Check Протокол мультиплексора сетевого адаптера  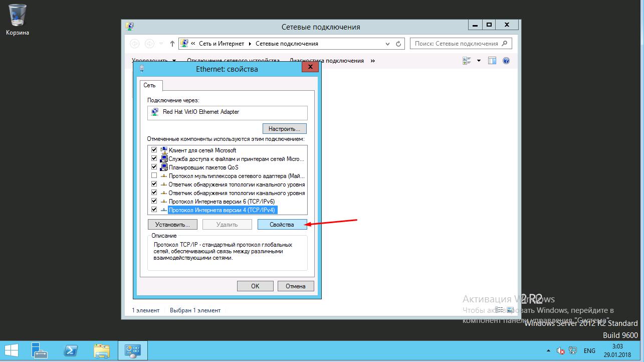154,175
